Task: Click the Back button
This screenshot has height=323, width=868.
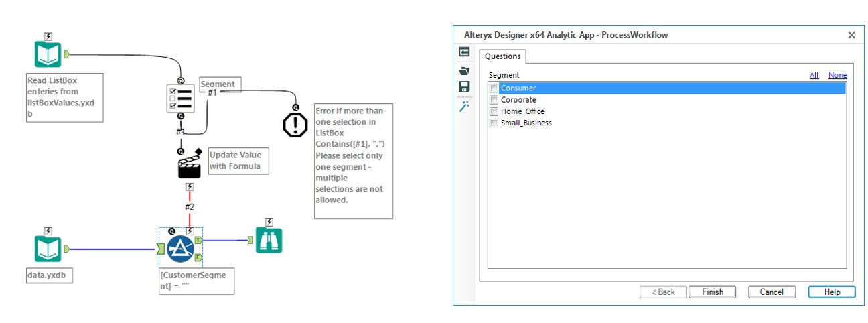Action: coord(663,292)
